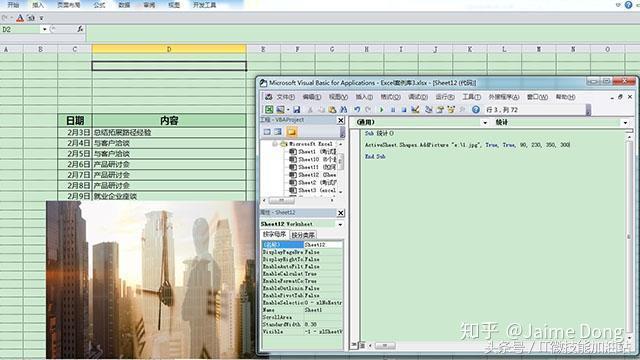The height and width of the screenshot is (360, 640).
Task: Open VBA Help with the blue question icon
Action: (x=476, y=109)
